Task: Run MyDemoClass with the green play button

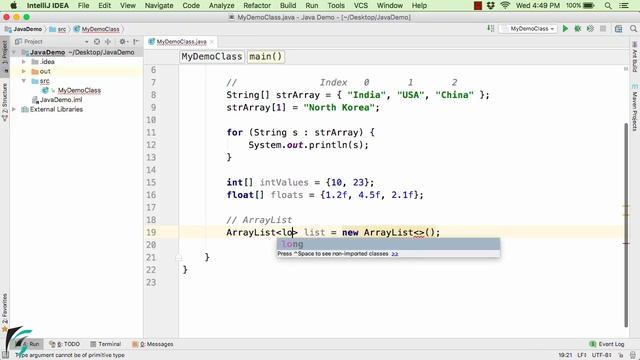Action: tap(565, 29)
